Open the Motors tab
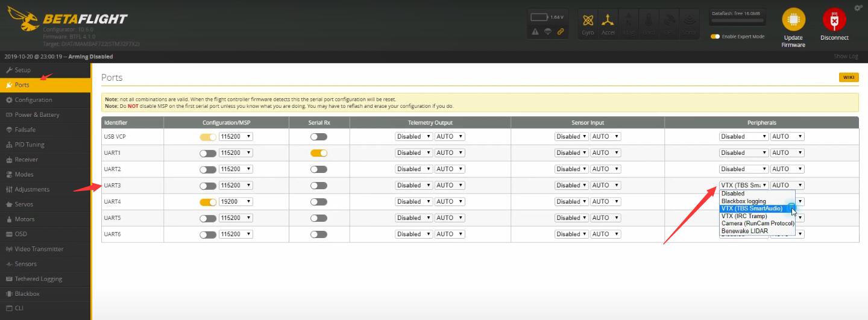868x320 pixels. (46, 219)
